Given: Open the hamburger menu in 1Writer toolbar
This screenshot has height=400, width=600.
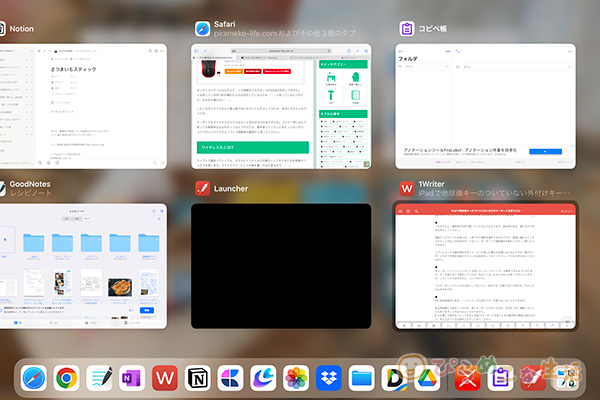Looking at the screenshot, I should coord(400,211).
